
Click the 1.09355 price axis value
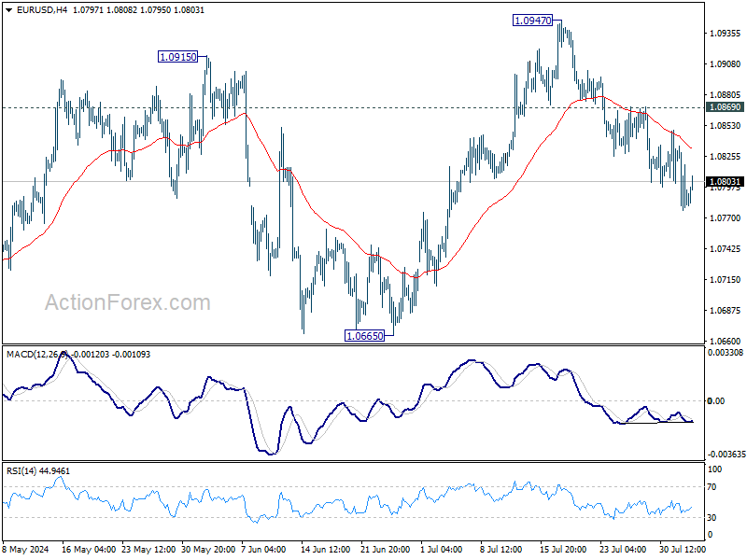coord(726,34)
